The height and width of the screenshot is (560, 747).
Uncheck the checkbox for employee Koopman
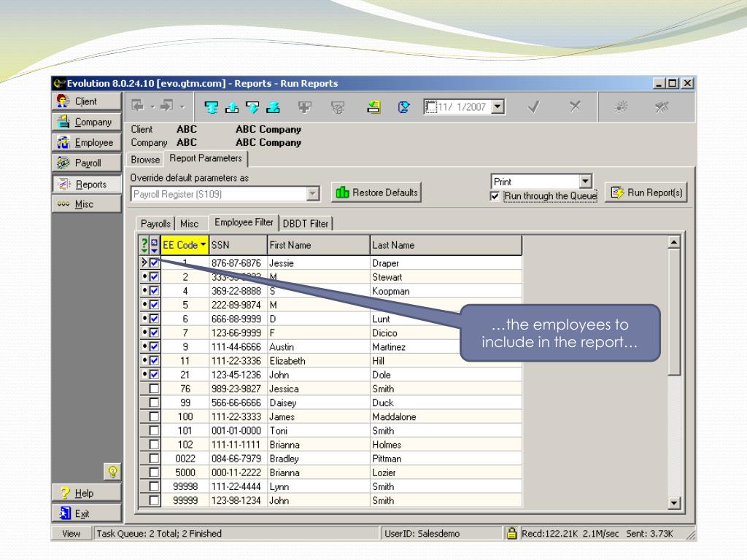pyautogui.click(x=154, y=290)
